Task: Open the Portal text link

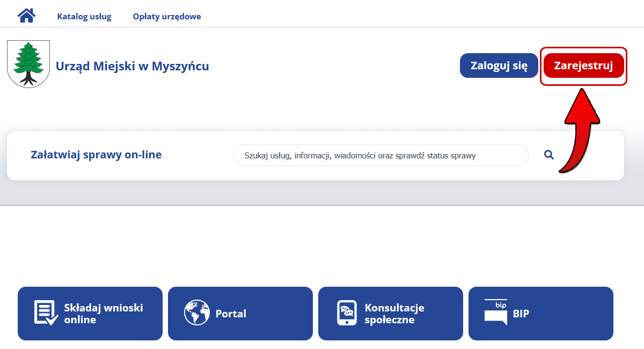Action: pyautogui.click(x=231, y=314)
